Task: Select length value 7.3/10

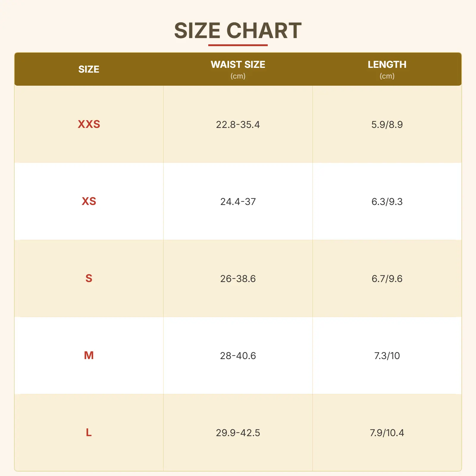Action: [x=387, y=356]
